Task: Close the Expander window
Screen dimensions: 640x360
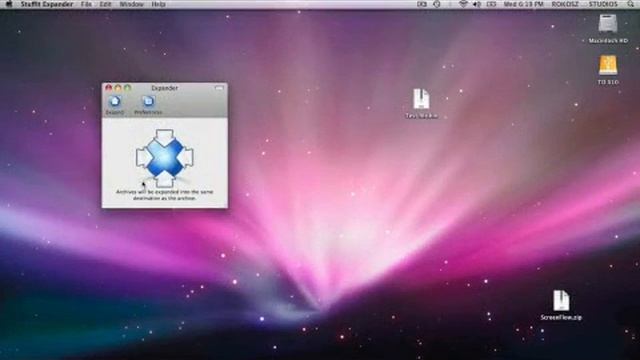Action: [109, 88]
